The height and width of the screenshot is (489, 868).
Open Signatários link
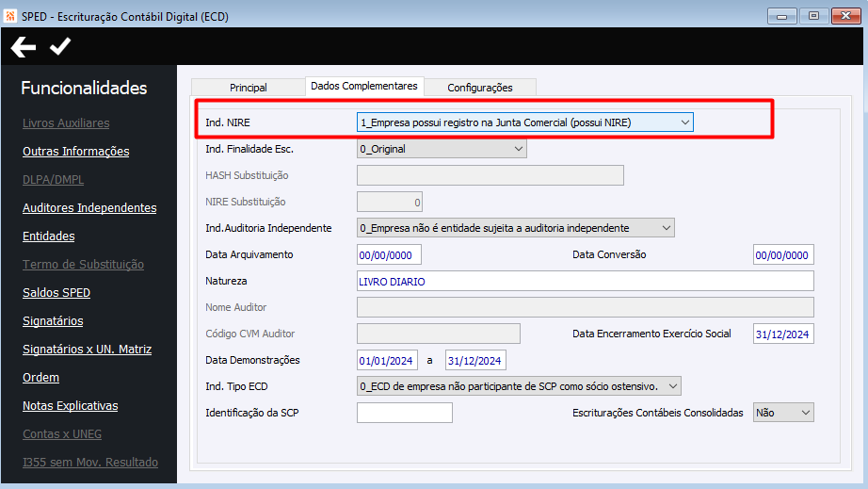coord(53,320)
